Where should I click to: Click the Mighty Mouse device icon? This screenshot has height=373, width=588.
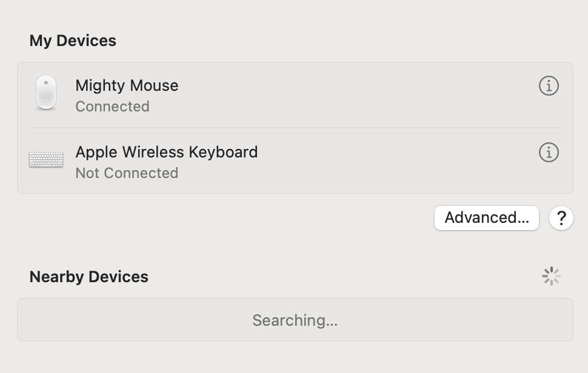coord(45,92)
